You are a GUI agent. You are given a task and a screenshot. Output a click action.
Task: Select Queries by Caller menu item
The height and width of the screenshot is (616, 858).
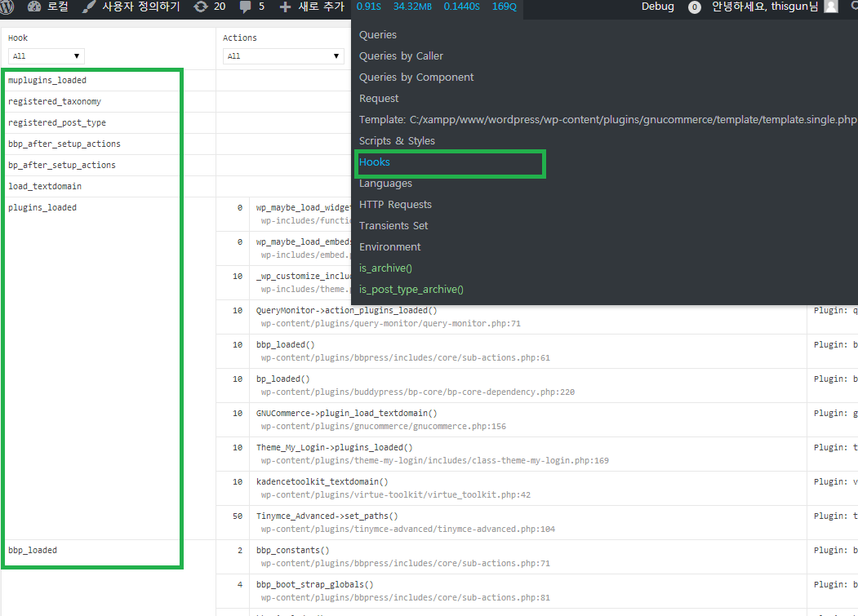click(x=401, y=56)
